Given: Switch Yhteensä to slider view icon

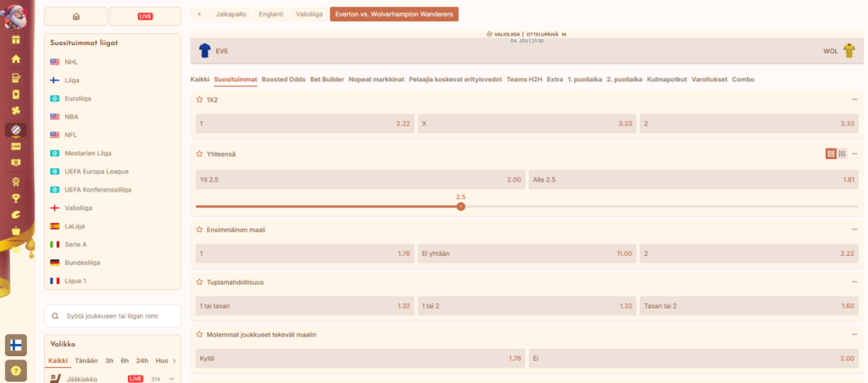Looking at the screenshot, I should coord(842,154).
